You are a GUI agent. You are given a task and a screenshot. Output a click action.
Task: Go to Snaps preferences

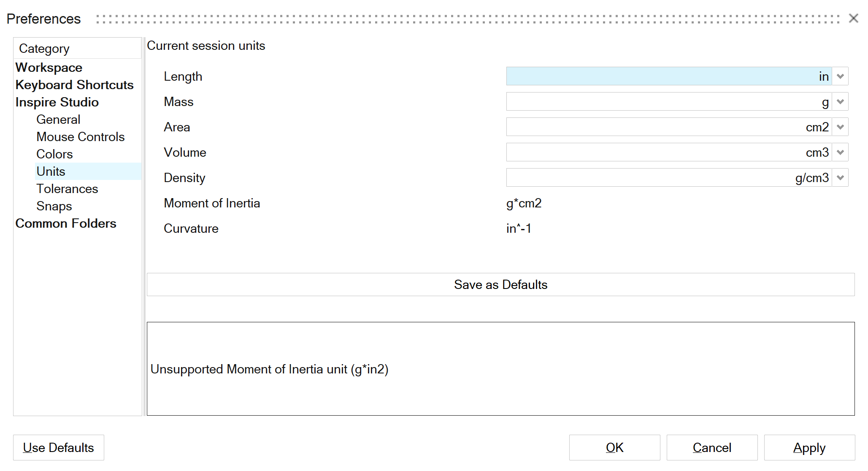click(x=54, y=206)
